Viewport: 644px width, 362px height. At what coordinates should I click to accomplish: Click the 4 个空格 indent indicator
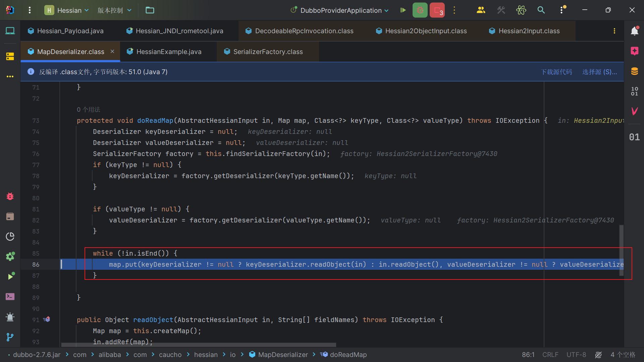tap(623, 355)
